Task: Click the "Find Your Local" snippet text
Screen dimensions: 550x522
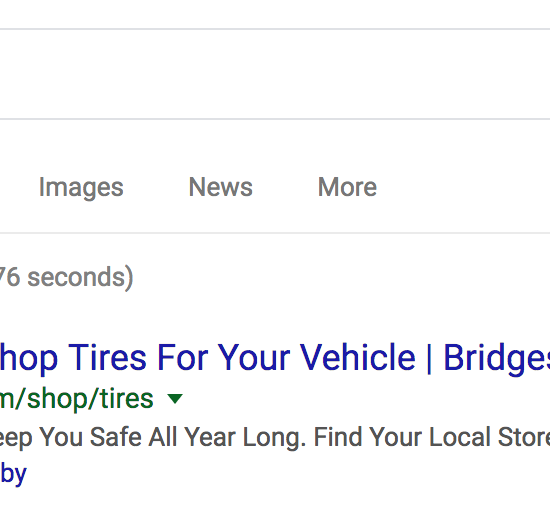Action: tap(403, 437)
